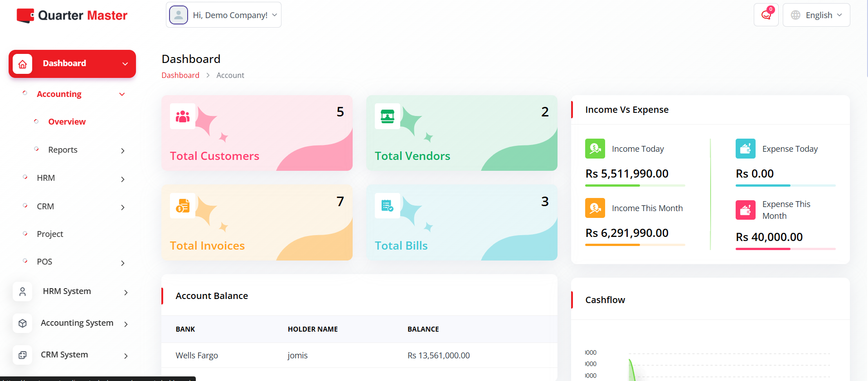Expand the POS submenu arrow

coord(123,263)
